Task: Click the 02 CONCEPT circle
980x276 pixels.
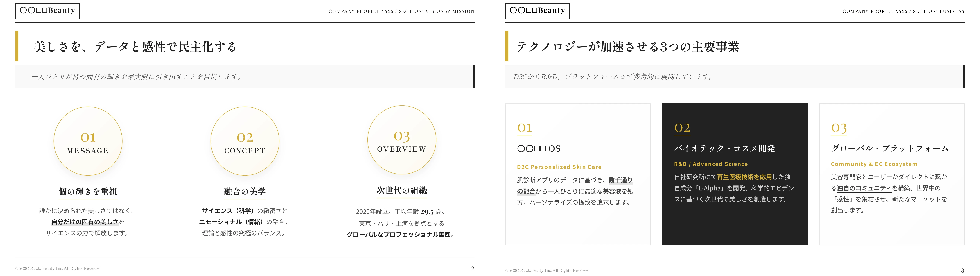Action: pos(245,141)
